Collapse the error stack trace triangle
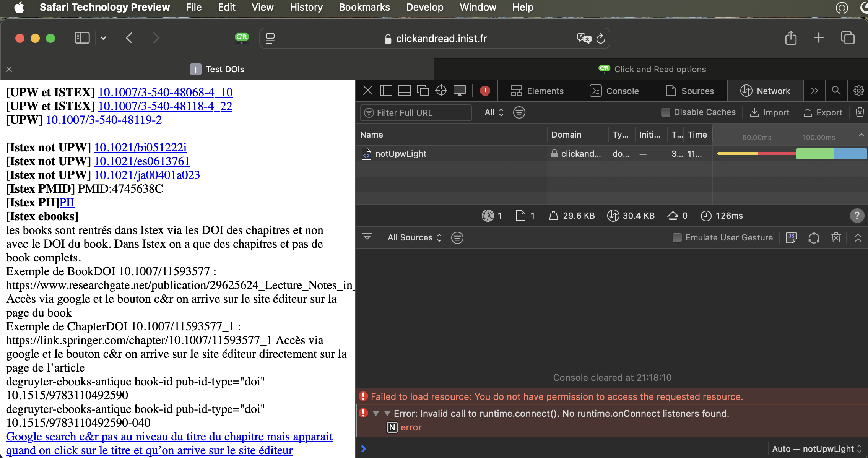The height and width of the screenshot is (458, 868). tap(387, 413)
